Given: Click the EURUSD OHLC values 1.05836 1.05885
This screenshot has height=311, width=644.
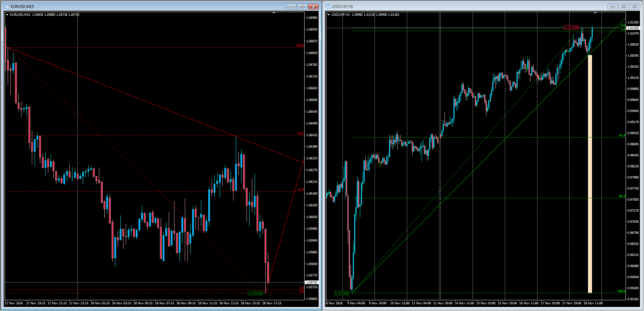Looking at the screenshot, I should pyautogui.click(x=44, y=15).
